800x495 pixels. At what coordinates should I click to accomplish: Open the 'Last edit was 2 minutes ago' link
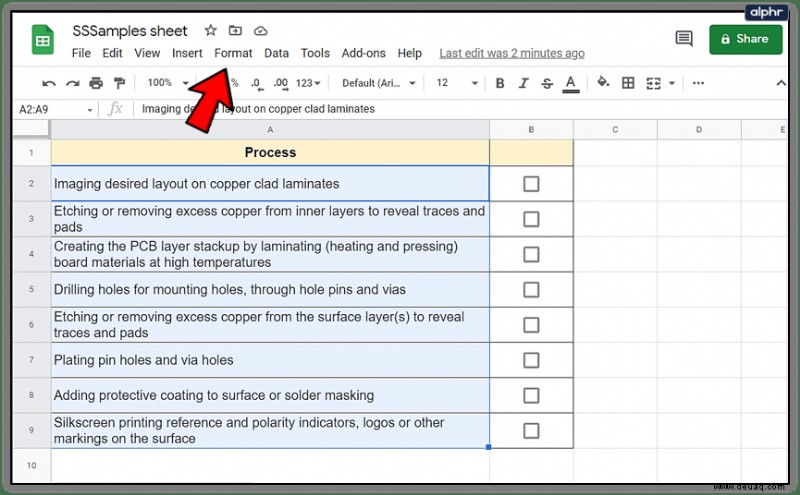512,53
